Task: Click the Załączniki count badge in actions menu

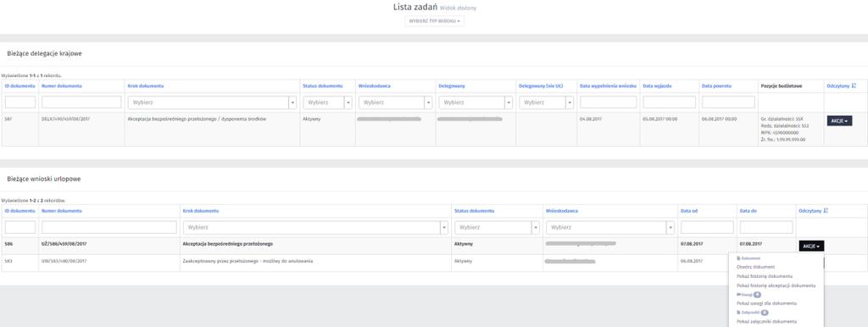Action: point(765,313)
